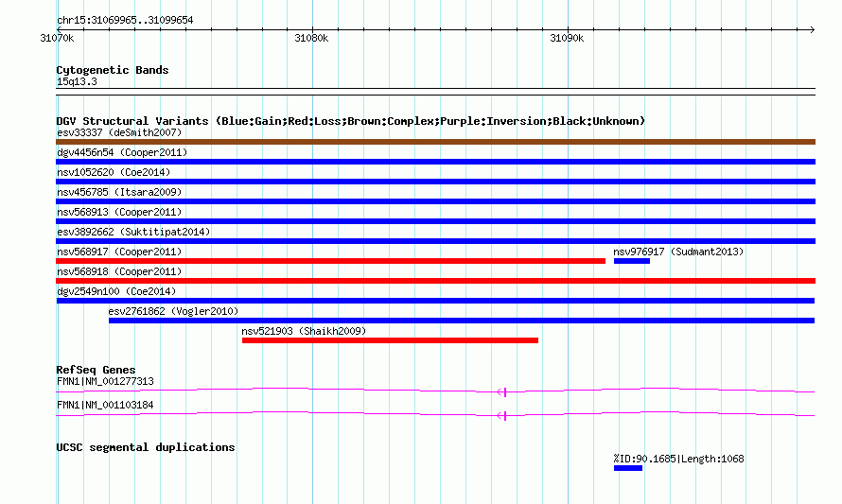The height and width of the screenshot is (504, 842).
Task: Click the dgv2549n100 blue gain bar
Action: point(435,301)
